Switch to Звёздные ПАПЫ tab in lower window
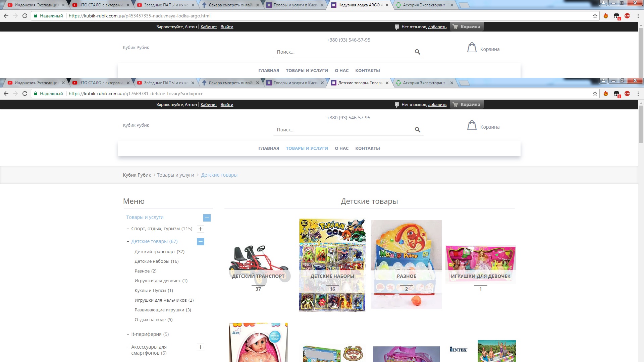This screenshot has height=362, width=644. (x=166, y=83)
